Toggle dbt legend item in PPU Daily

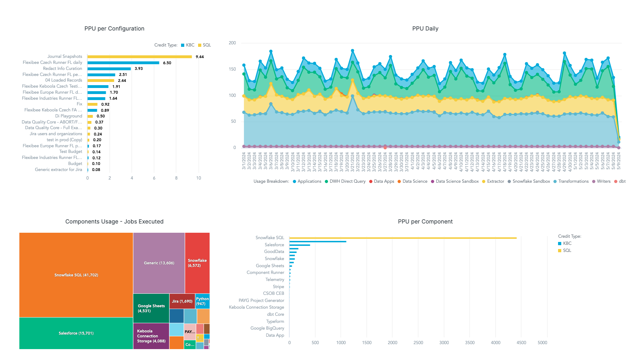tap(620, 181)
